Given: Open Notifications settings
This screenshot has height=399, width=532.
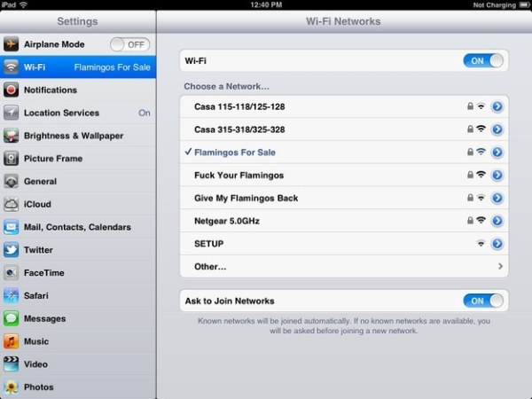Looking at the screenshot, I should [x=78, y=90].
